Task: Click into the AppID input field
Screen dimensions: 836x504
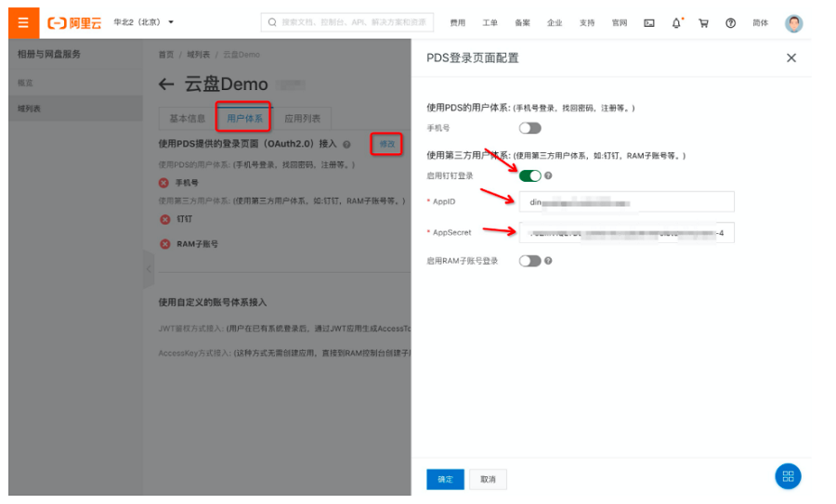Action: click(626, 201)
